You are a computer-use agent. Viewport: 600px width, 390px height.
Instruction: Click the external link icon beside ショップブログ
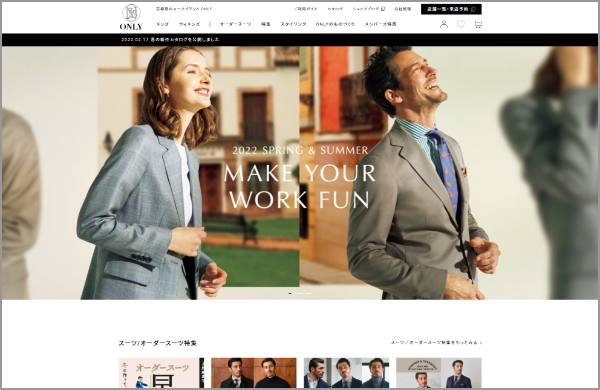383,9
